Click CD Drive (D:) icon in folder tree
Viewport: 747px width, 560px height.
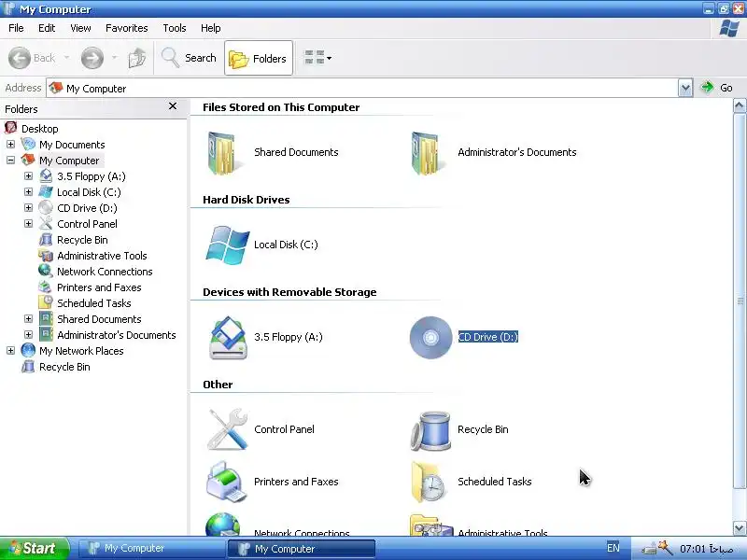pos(46,207)
